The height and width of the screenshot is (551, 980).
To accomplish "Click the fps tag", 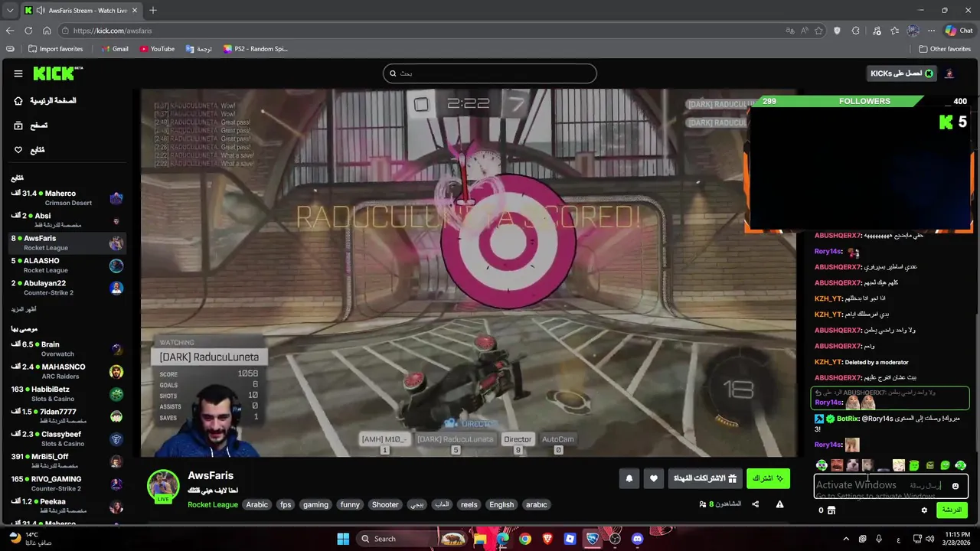I will click(286, 504).
